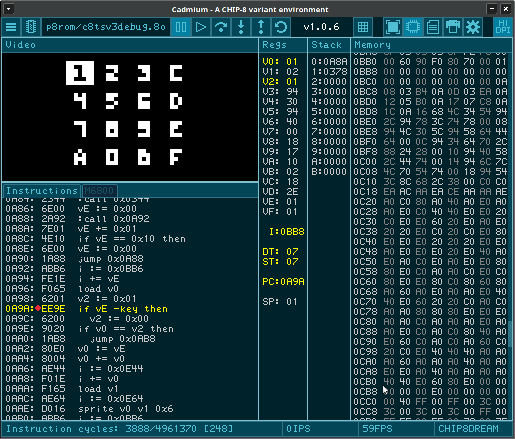This screenshot has height=439, width=515.
Task: Click the I register 0BB8
Action: pyautogui.click(x=287, y=232)
